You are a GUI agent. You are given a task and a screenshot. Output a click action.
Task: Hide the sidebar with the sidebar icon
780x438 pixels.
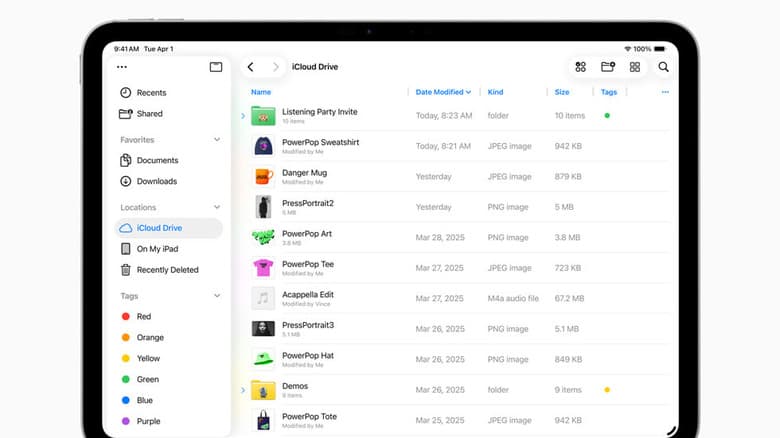[216, 67]
